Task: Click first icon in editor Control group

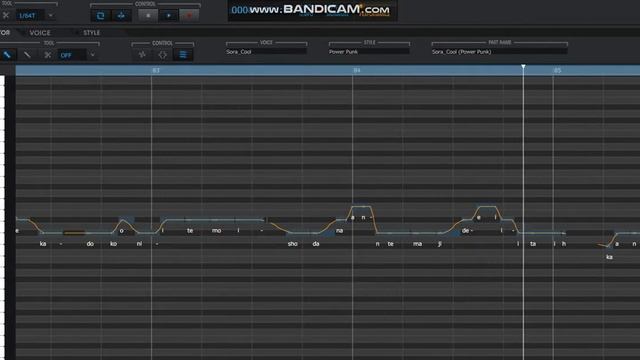Action: point(142,55)
